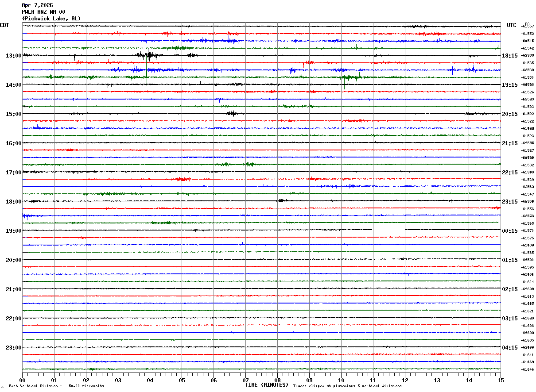Click the 18:15 UTC time label
Screen dimensions: 536x392
[509, 56]
